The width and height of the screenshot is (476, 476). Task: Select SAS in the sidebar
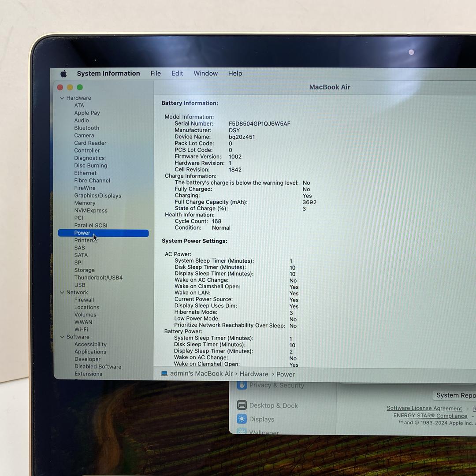tap(79, 248)
